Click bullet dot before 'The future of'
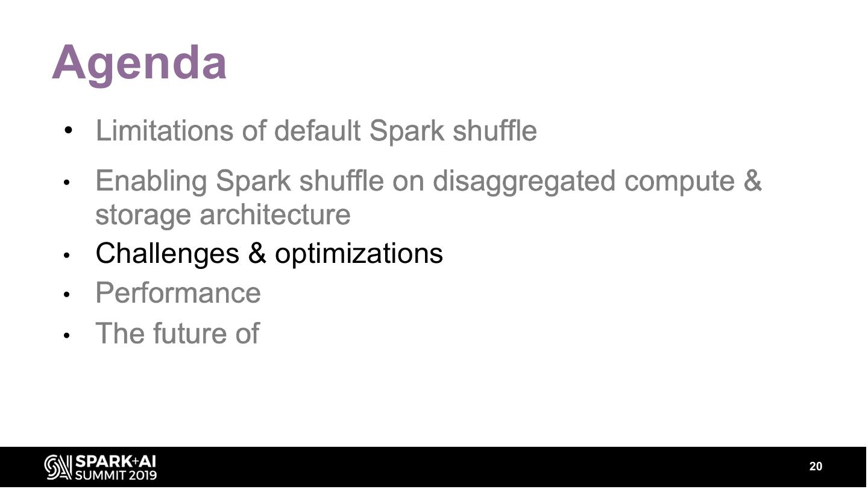This screenshot has width=868, height=489. 68,336
